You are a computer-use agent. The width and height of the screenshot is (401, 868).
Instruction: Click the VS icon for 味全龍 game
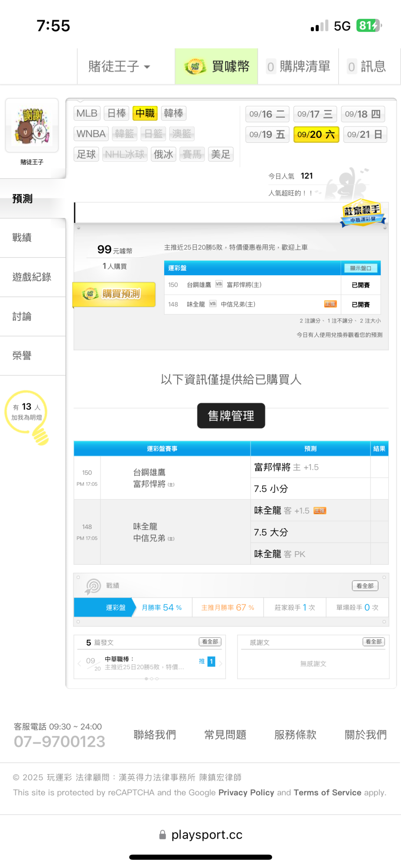click(x=213, y=304)
